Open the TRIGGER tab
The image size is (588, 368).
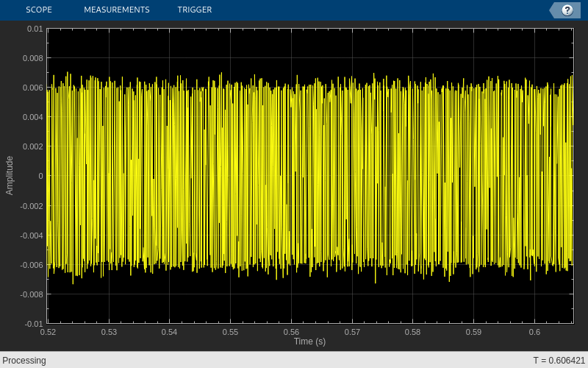195,10
